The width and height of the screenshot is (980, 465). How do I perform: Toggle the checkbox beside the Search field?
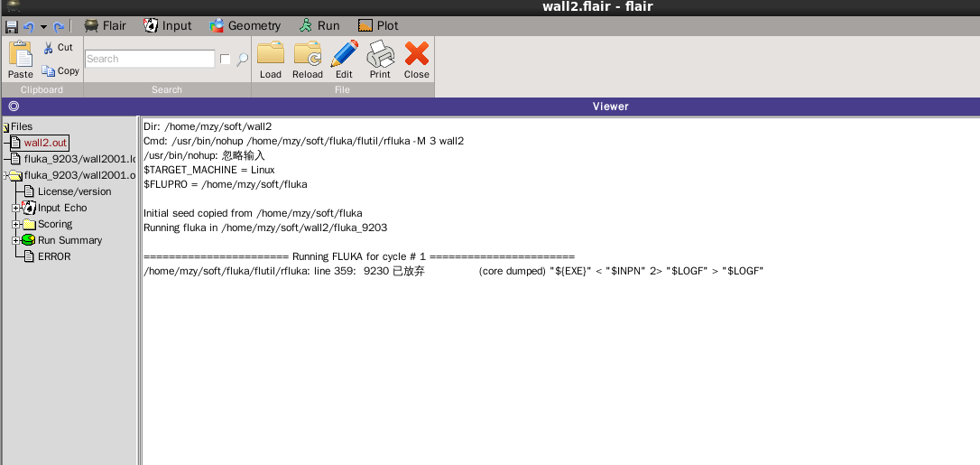coord(225,59)
